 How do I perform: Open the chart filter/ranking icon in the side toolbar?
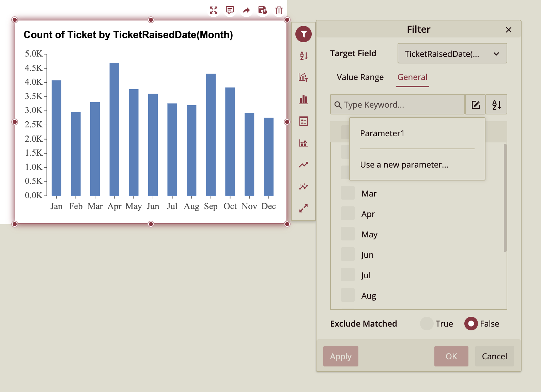point(304,77)
